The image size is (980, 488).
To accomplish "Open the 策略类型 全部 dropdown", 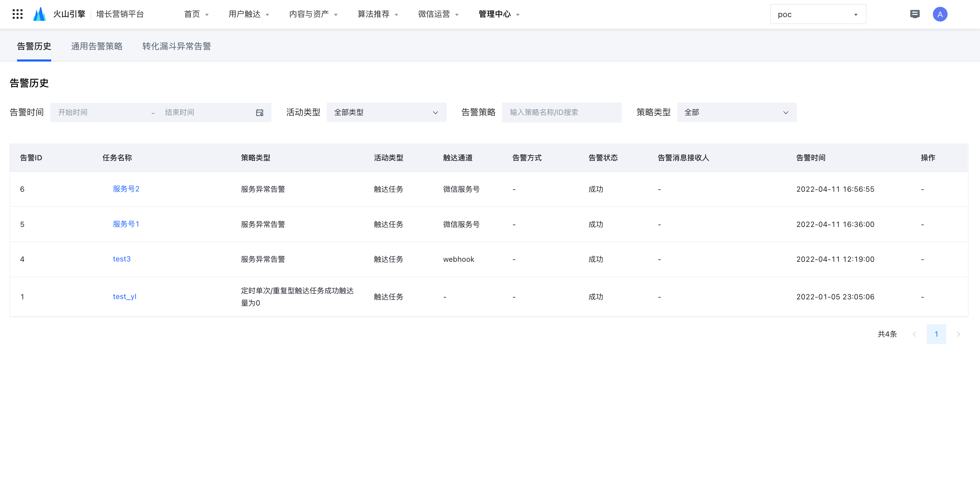I will pos(736,112).
